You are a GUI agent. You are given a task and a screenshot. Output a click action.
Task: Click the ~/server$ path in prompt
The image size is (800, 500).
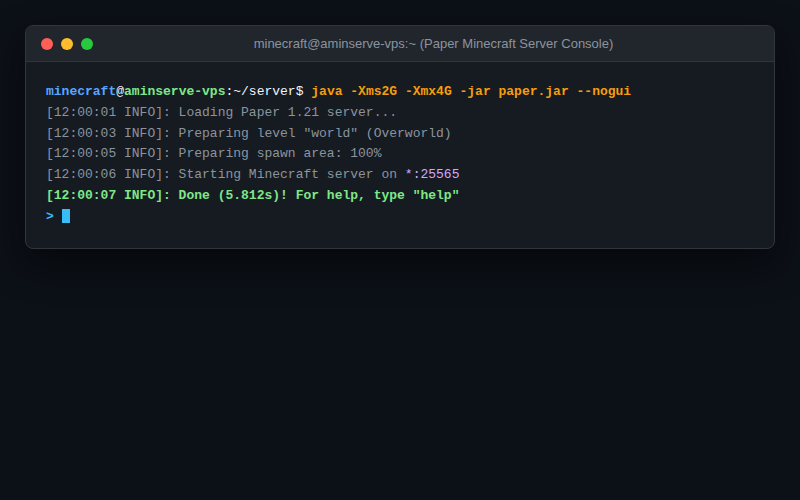268,91
